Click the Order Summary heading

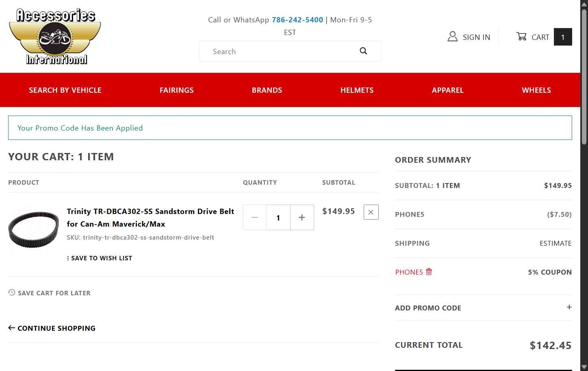[433, 160]
